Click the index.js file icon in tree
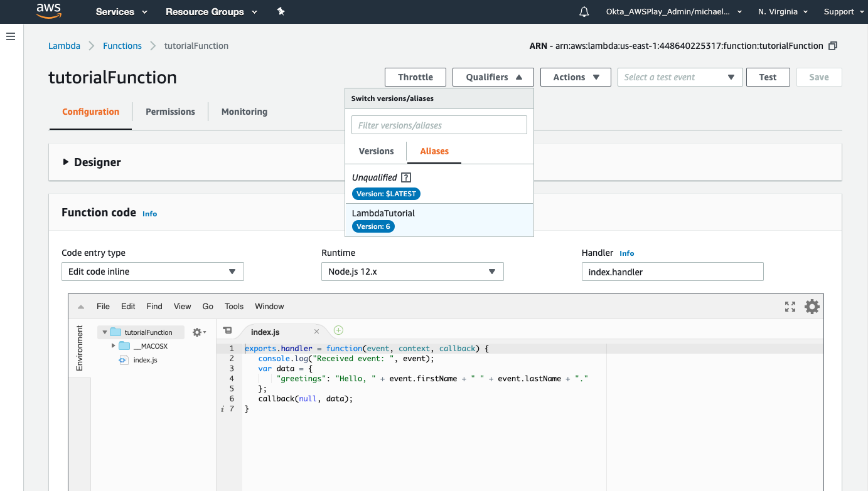The width and height of the screenshot is (868, 491). pyautogui.click(x=124, y=360)
